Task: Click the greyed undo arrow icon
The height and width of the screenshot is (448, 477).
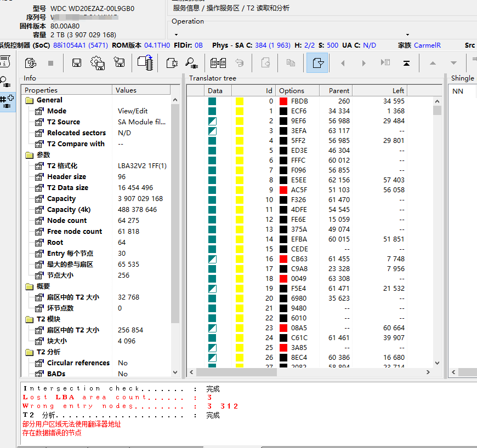Action: tap(240, 63)
